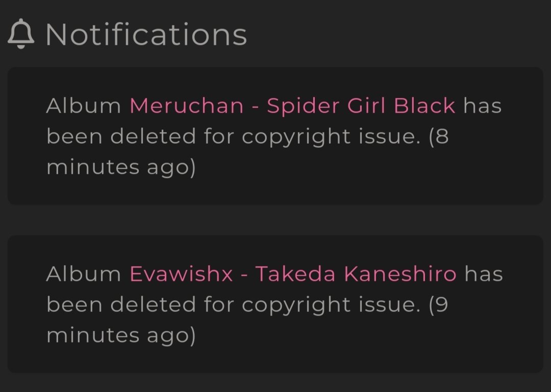This screenshot has width=551, height=392.
Task: Click the word "has" after Takeda Kaneshiro
Action: (484, 274)
